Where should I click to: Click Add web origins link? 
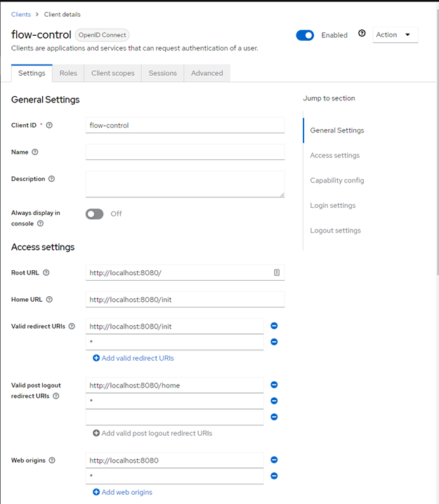tap(122, 492)
